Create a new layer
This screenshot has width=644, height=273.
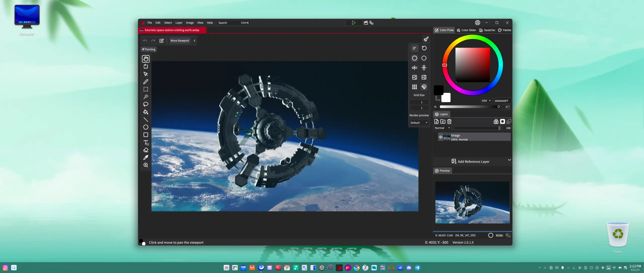coord(436,122)
